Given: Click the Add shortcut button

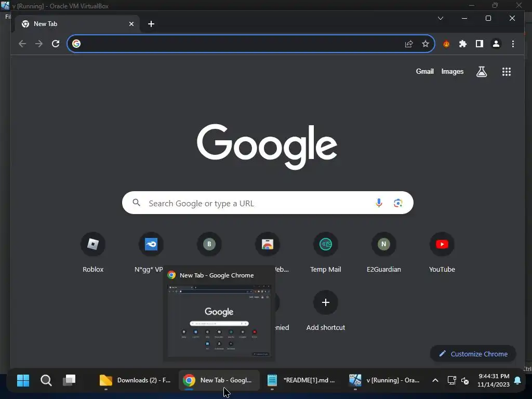Looking at the screenshot, I should tap(326, 311).
